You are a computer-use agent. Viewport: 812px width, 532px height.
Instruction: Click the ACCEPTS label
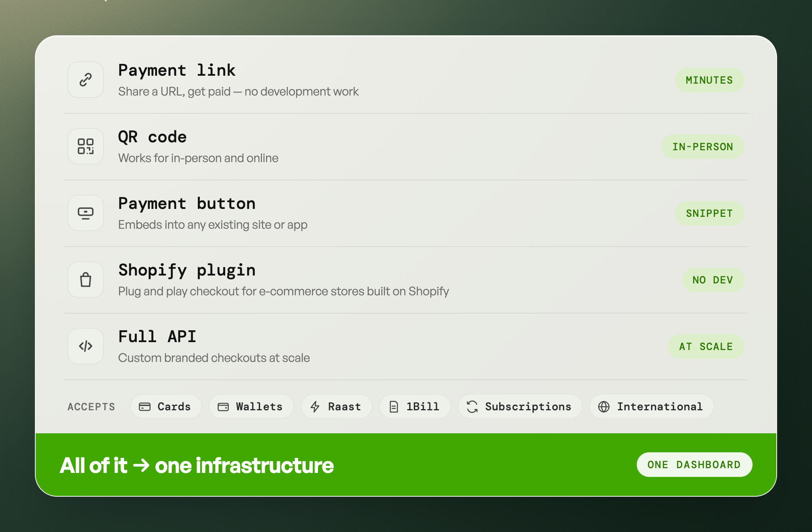91,407
